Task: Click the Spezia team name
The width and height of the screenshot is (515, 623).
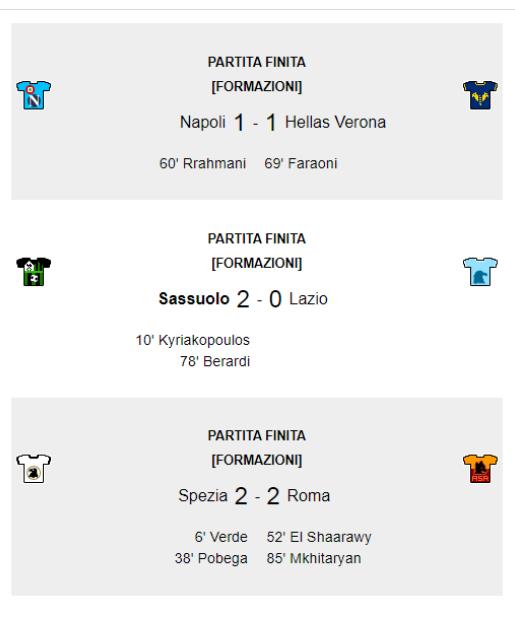Action: (x=203, y=495)
